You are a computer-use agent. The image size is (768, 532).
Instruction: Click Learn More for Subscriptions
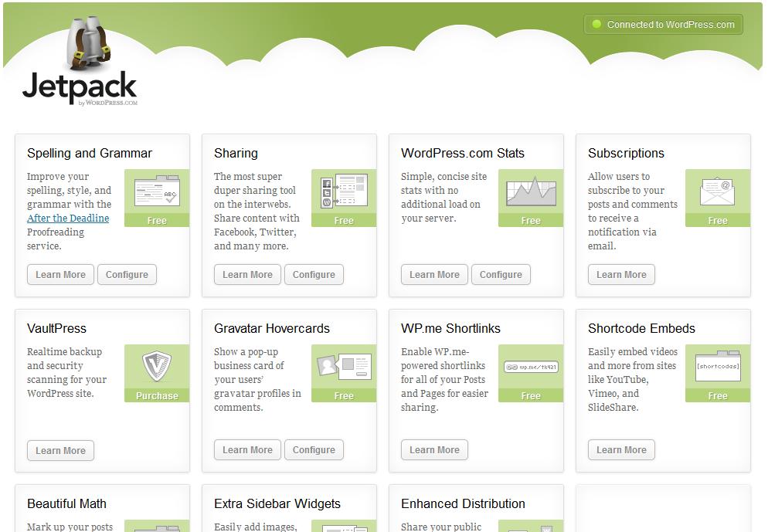coord(621,275)
